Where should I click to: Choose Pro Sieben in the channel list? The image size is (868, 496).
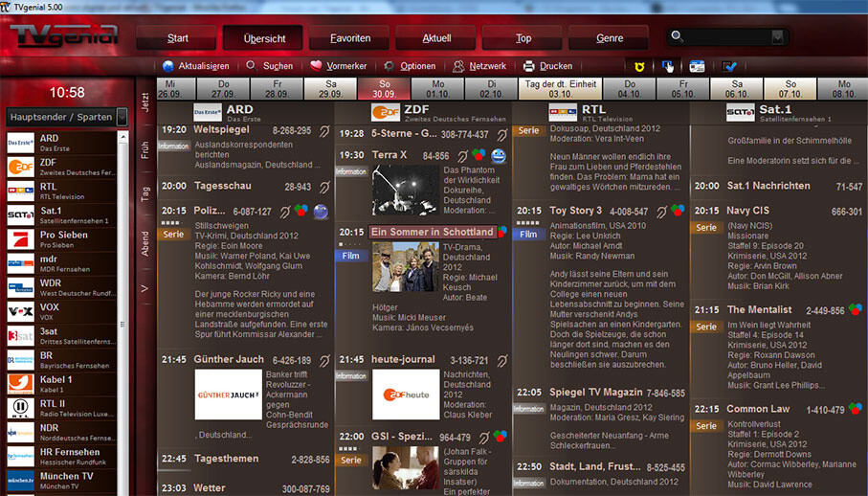[x=61, y=239]
